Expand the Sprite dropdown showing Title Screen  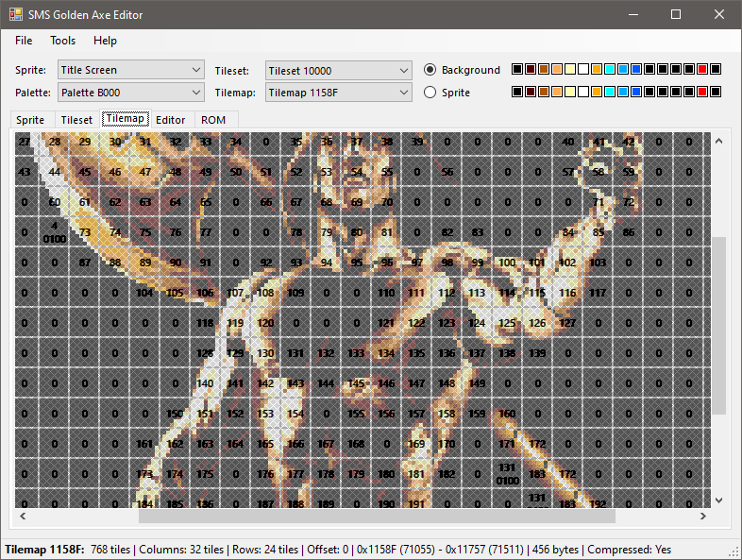coord(131,70)
